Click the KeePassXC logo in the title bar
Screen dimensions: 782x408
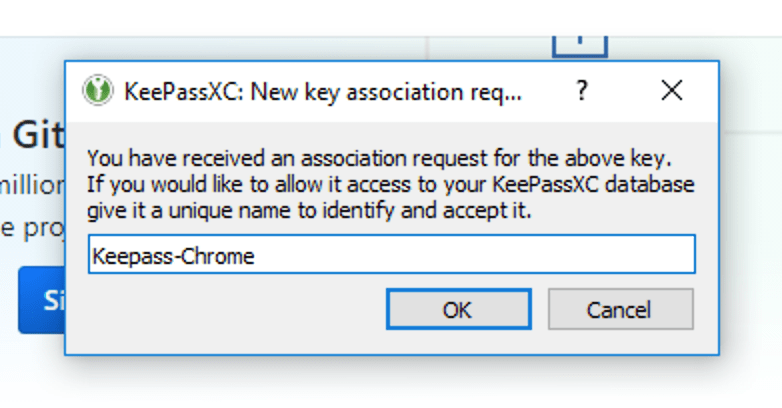coord(98,92)
